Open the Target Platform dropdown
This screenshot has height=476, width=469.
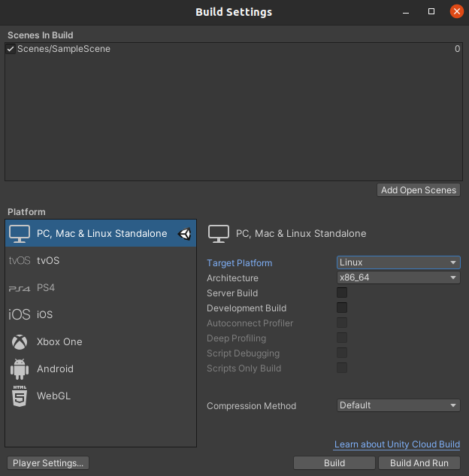[398, 262]
